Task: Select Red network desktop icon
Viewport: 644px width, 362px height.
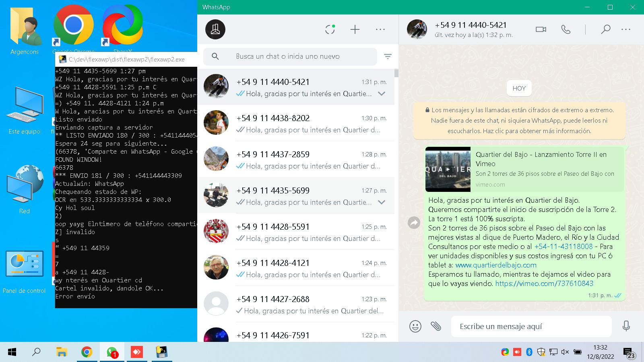Action: [x=25, y=189]
